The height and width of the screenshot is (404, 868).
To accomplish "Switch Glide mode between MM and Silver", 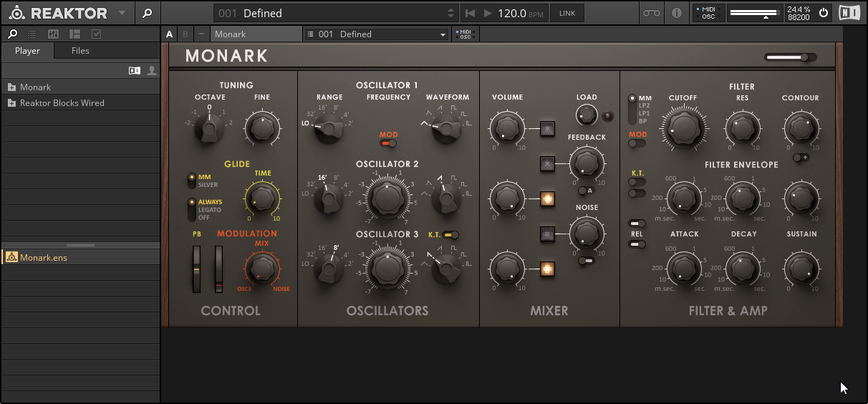I will pyautogui.click(x=191, y=180).
